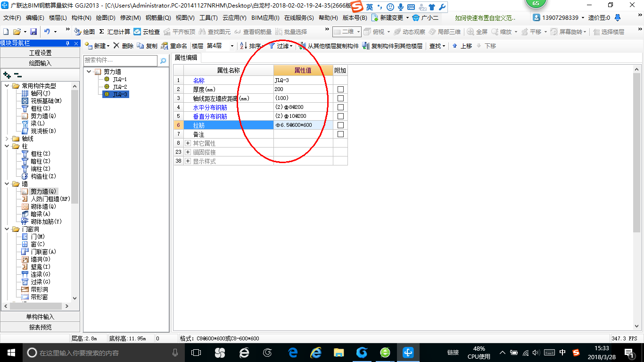
Task: Tick the 附加 checkbox for 轴线距左墙皮距离
Action: coord(340,98)
